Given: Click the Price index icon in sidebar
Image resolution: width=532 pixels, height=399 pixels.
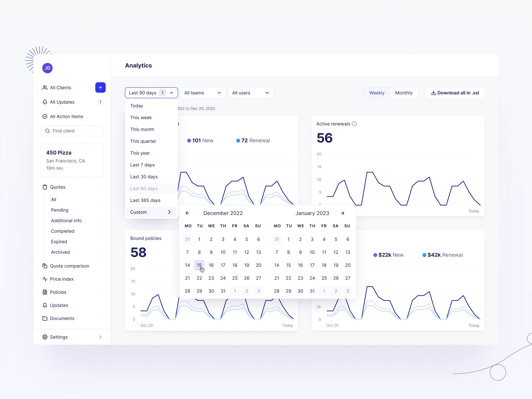Looking at the screenshot, I should click(x=45, y=279).
